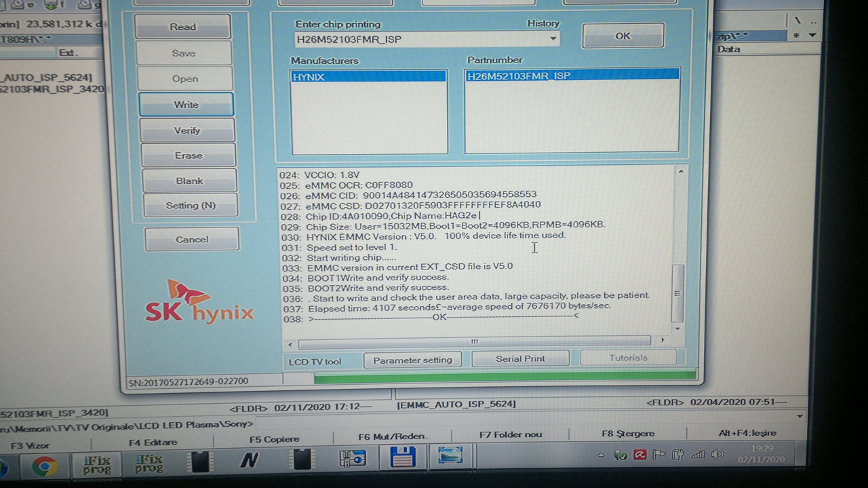Confirm chip selection with OK button
This screenshot has height=488, width=868.
click(x=623, y=37)
